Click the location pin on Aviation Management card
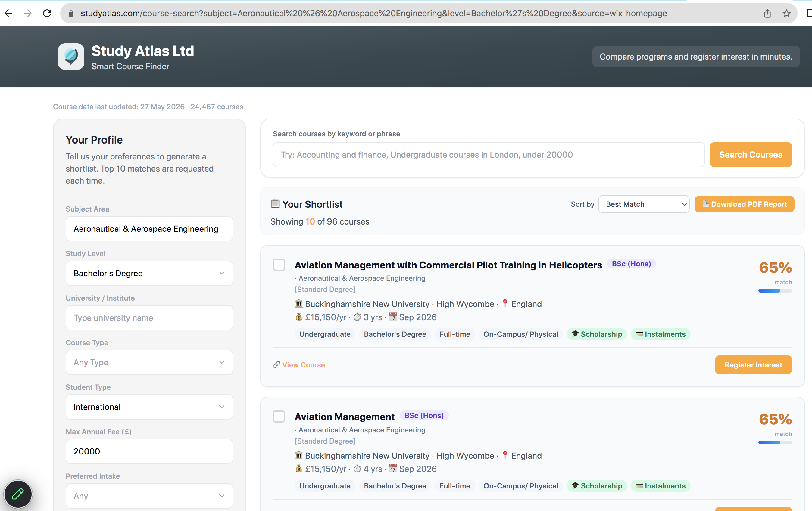This screenshot has width=812, height=511. click(x=505, y=455)
